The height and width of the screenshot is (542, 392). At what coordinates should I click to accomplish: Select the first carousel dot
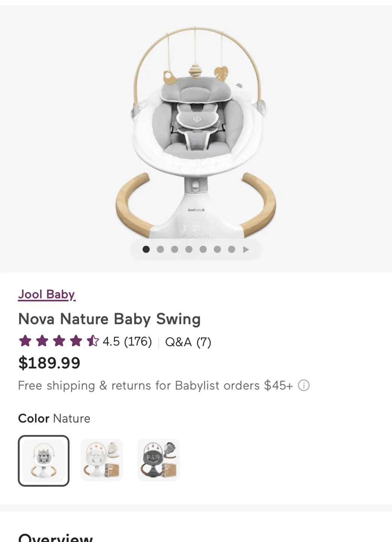pyautogui.click(x=146, y=249)
